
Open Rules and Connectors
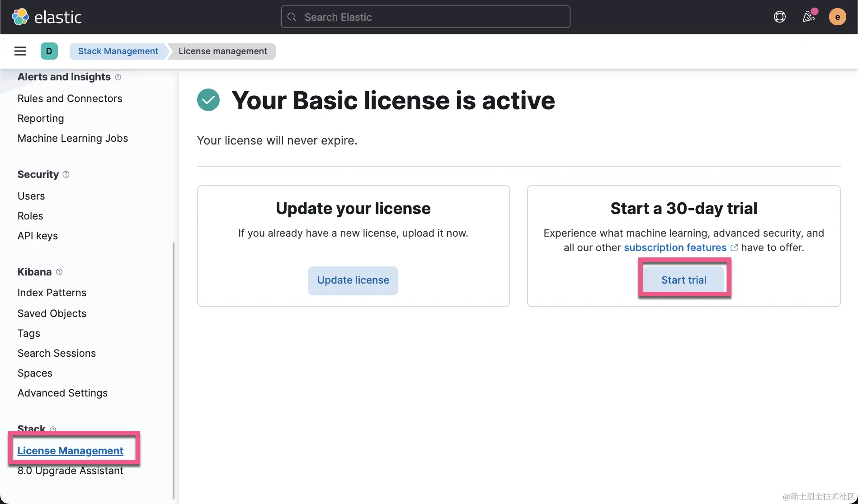coord(70,98)
